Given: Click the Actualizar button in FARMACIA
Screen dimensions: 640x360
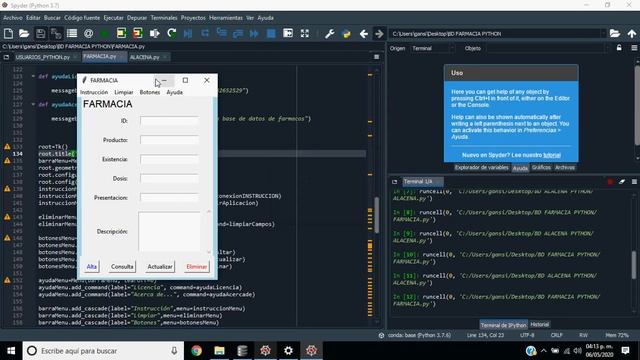Looking at the screenshot, I should 160,267.
